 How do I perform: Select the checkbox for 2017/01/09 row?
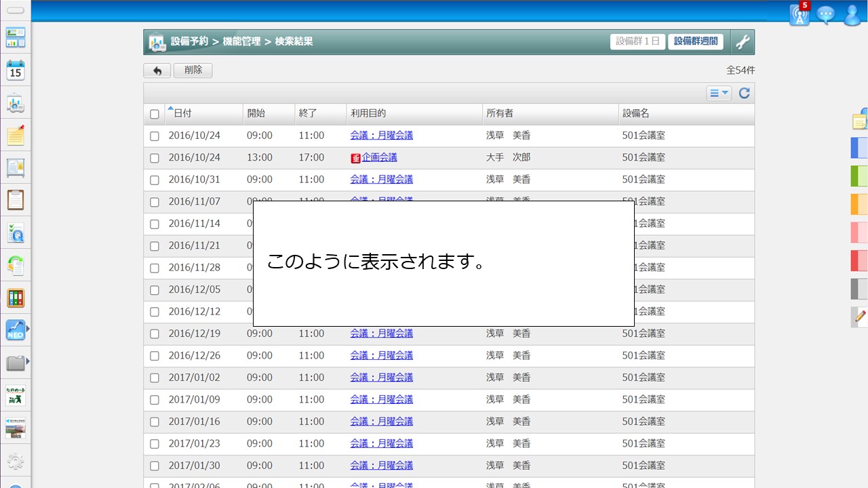point(155,400)
